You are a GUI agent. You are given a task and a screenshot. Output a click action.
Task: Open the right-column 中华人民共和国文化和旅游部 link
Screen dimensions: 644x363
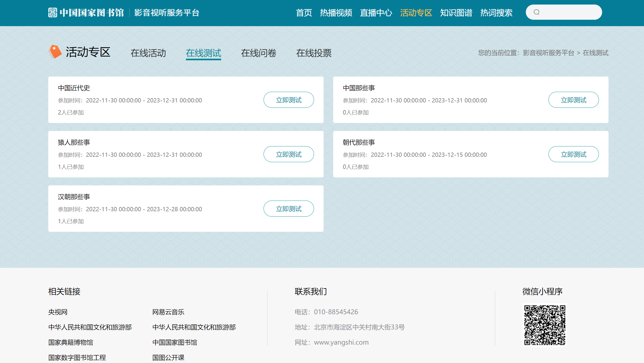pyautogui.click(x=194, y=327)
